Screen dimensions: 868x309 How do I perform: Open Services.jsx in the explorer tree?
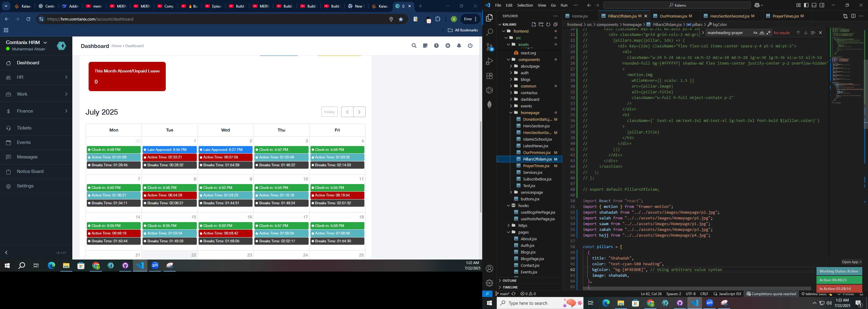tap(533, 172)
